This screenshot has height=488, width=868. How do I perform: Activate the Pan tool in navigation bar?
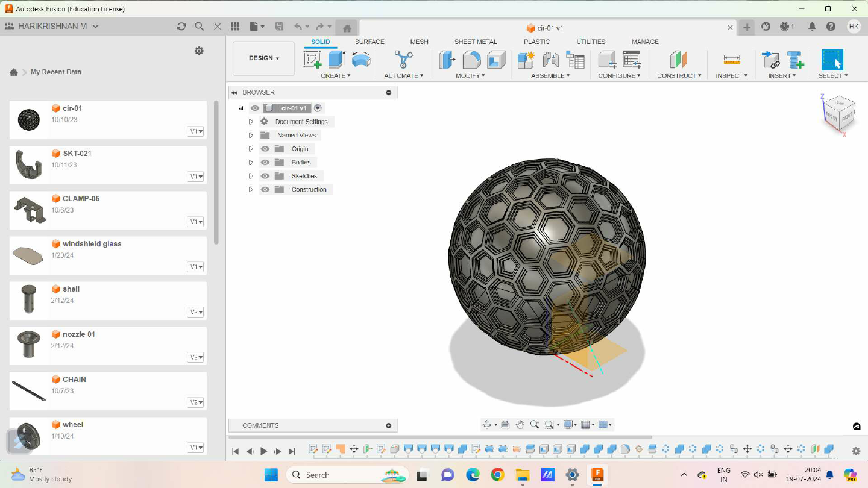(520, 424)
